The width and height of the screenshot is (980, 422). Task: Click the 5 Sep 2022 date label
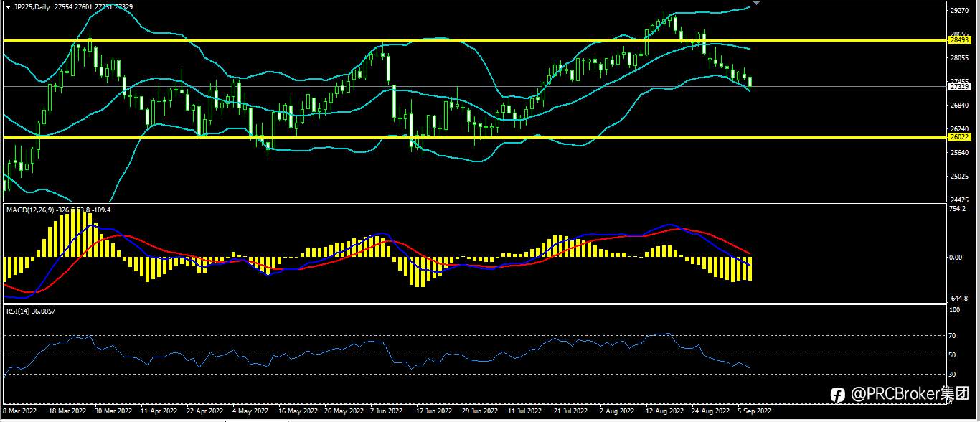[755, 411]
